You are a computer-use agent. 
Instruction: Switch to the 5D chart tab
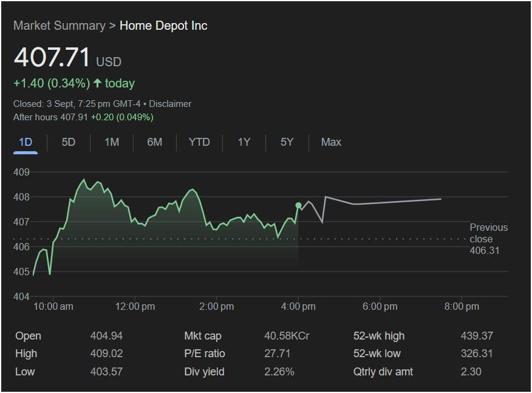[x=68, y=142]
